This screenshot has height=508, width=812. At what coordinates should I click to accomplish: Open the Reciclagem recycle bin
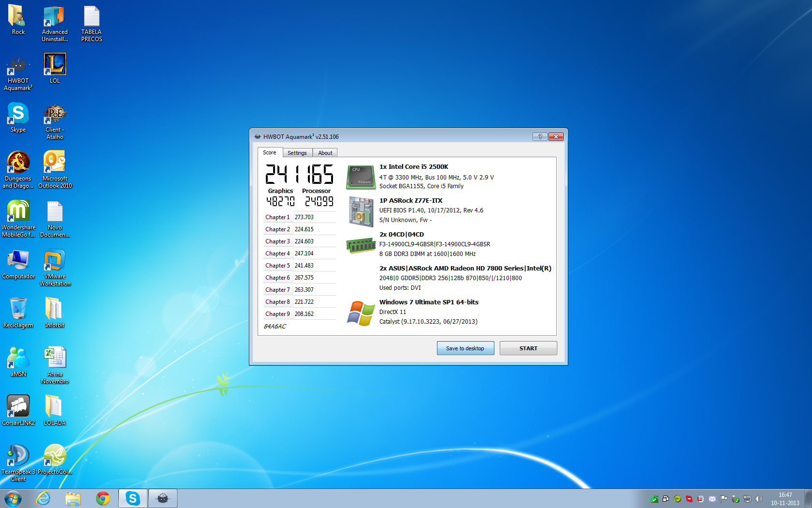pyautogui.click(x=18, y=313)
